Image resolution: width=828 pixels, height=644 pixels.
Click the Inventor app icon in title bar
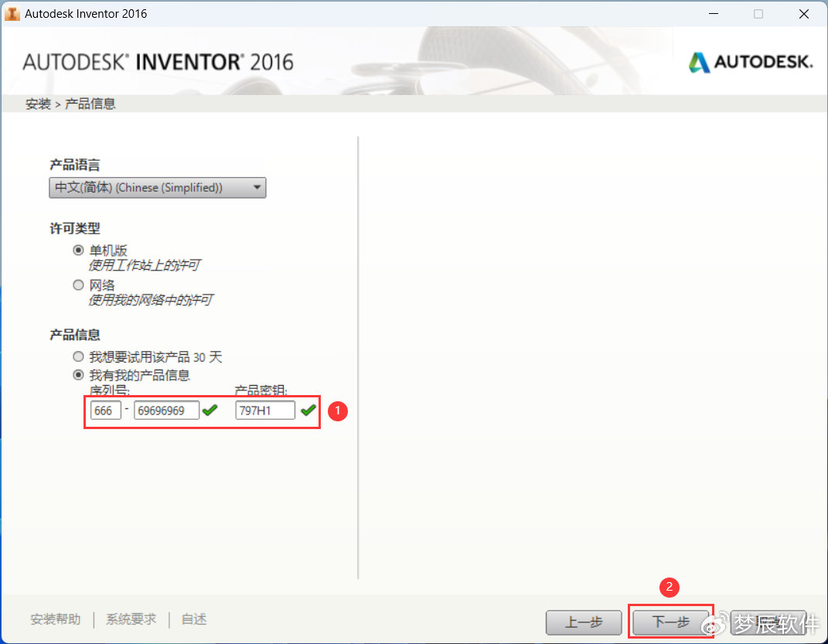(12, 14)
